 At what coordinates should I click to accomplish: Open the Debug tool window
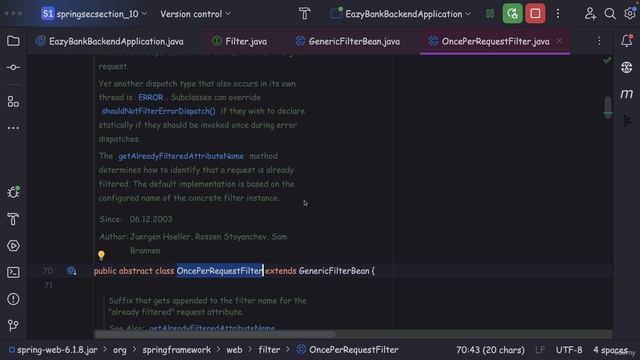(x=13, y=192)
